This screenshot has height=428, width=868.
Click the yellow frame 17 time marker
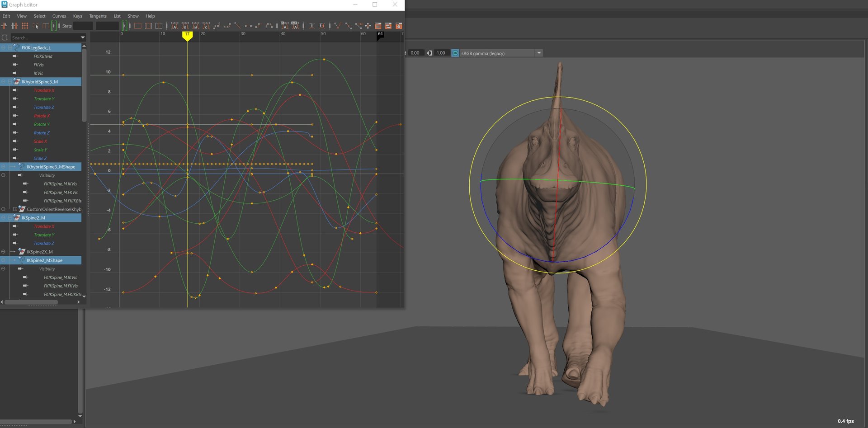(187, 35)
